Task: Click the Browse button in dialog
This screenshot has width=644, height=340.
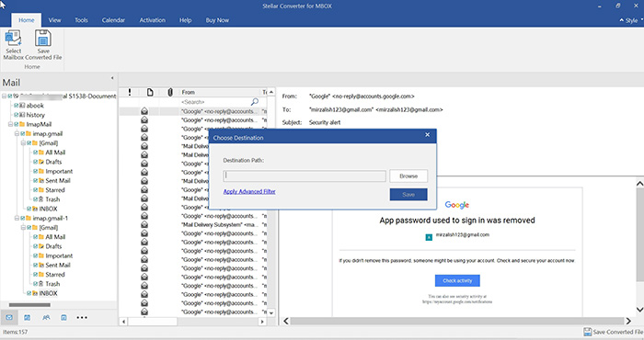Action: (408, 176)
